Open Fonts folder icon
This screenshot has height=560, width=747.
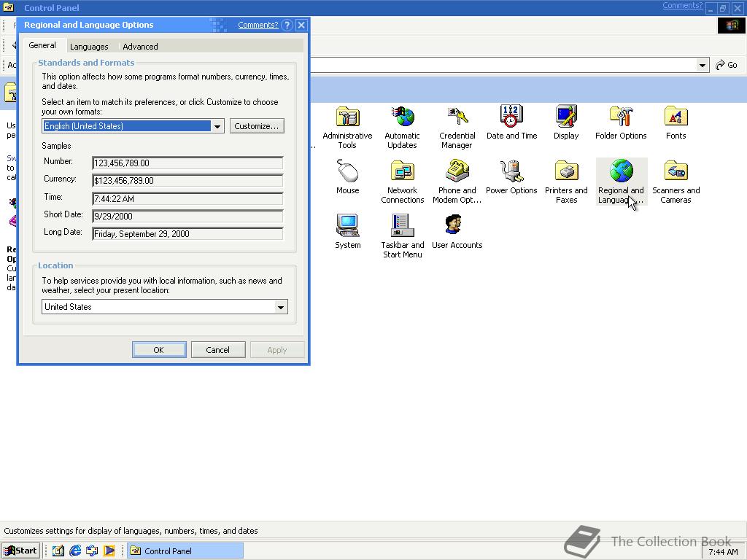[x=676, y=117]
